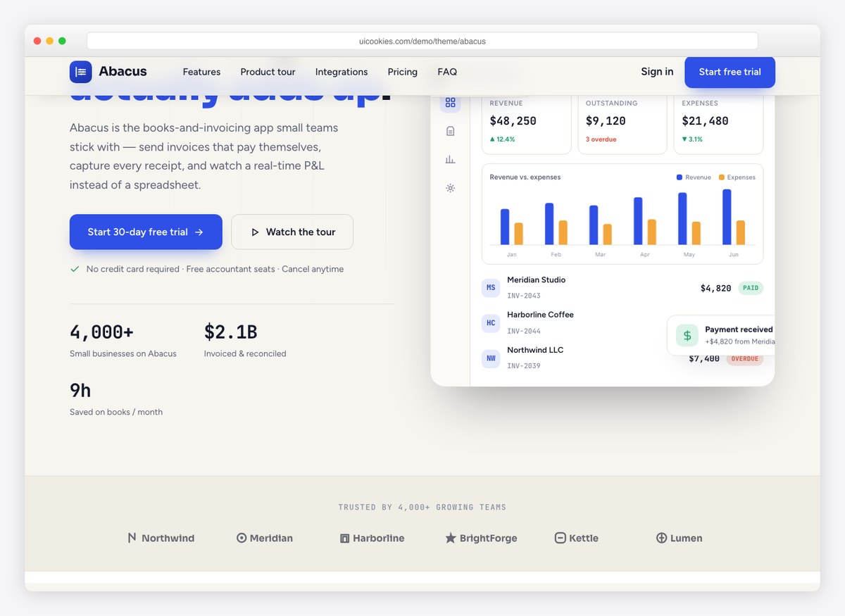Open the settings gear icon in sidebar
845x616 pixels.
pos(451,188)
